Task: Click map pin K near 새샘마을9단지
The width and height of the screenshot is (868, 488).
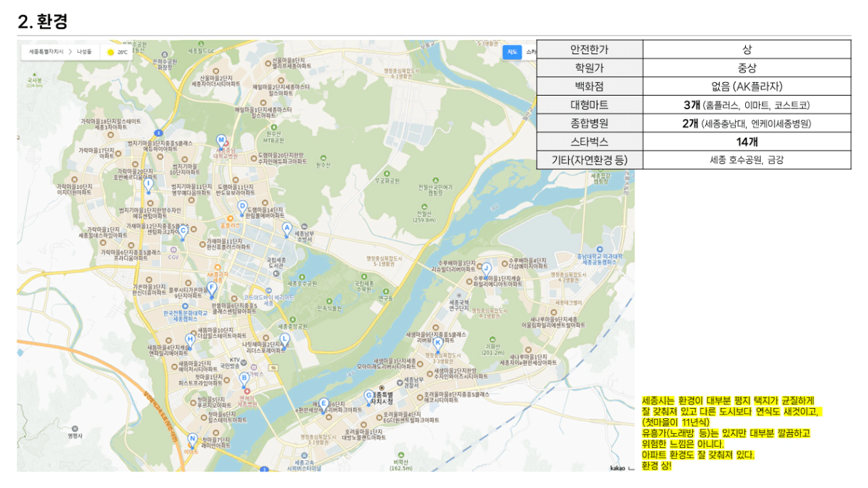Action: coord(438,345)
